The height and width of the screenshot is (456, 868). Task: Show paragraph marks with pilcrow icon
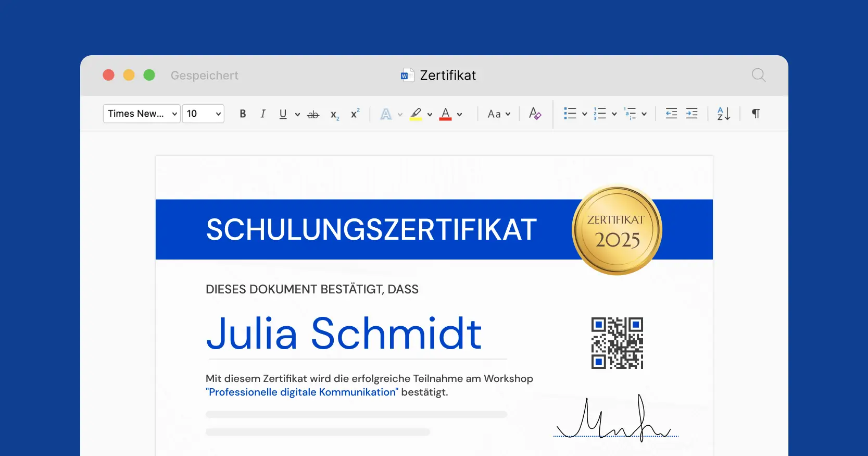click(756, 114)
